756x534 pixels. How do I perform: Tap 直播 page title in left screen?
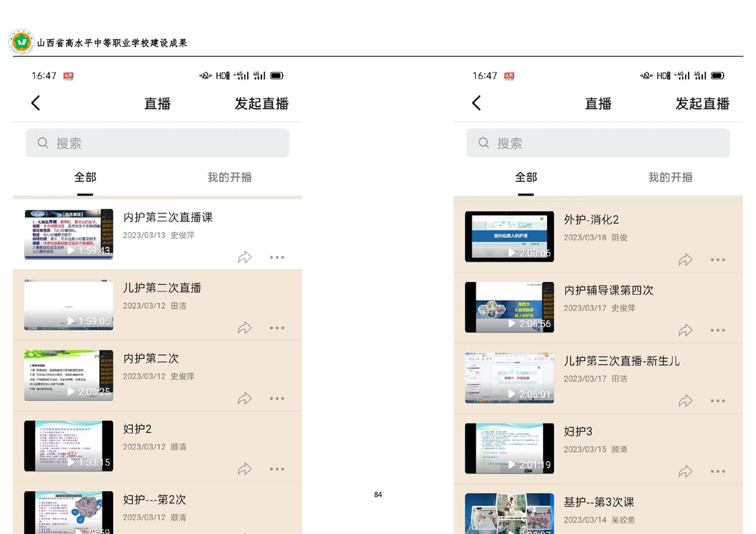pyautogui.click(x=158, y=104)
